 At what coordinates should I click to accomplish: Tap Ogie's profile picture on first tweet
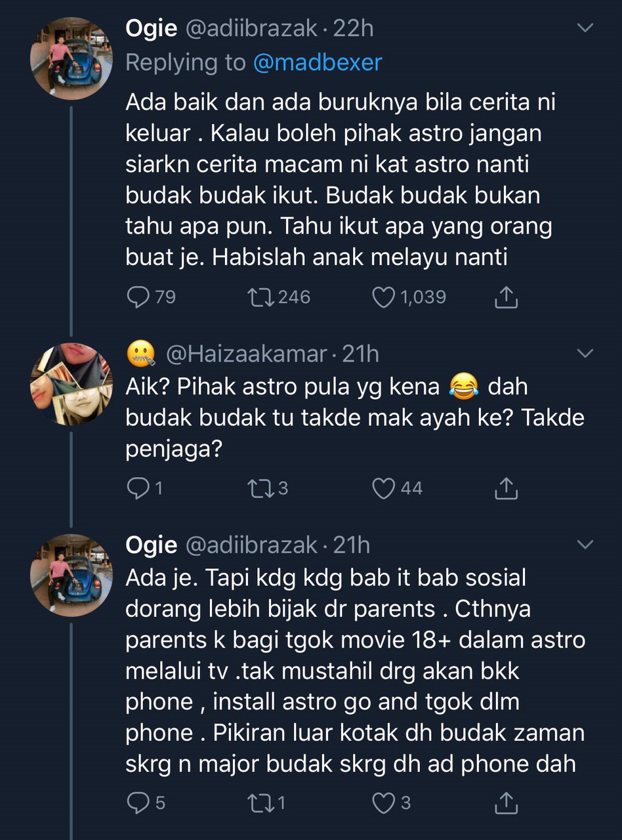[x=72, y=58]
